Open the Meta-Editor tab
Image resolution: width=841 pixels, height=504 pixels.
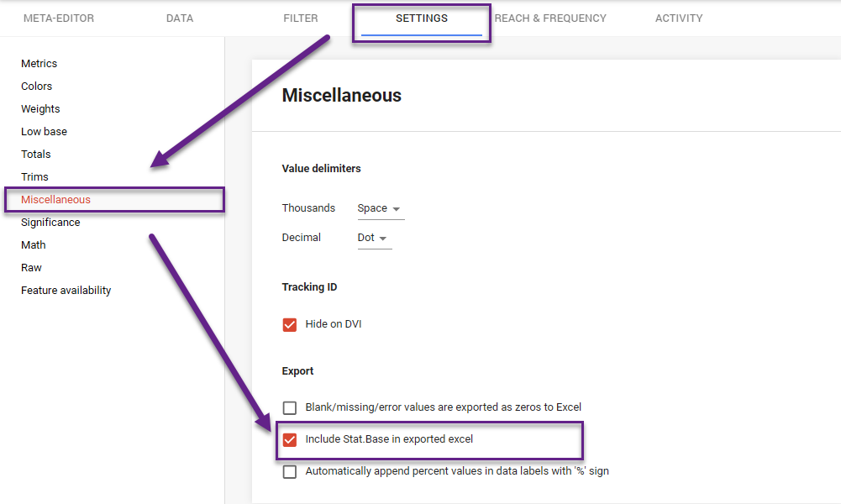59,18
